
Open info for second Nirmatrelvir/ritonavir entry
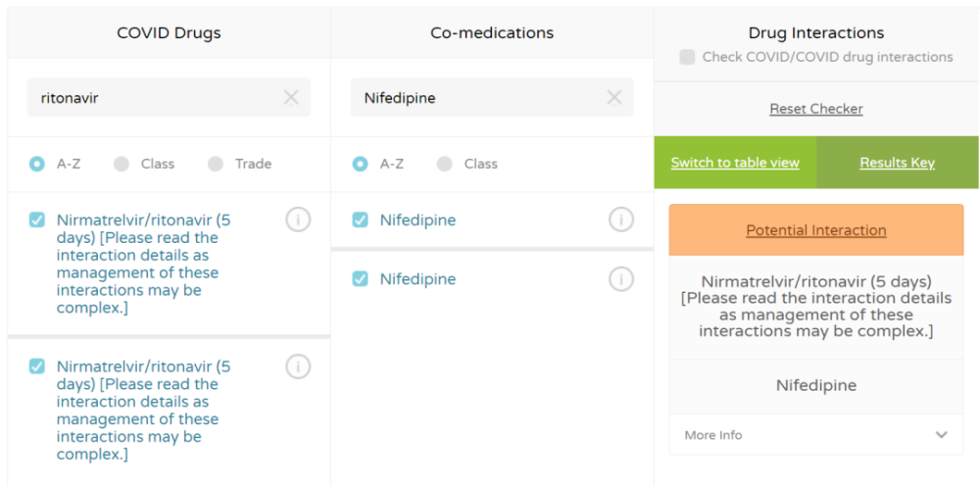pos(298,366)
